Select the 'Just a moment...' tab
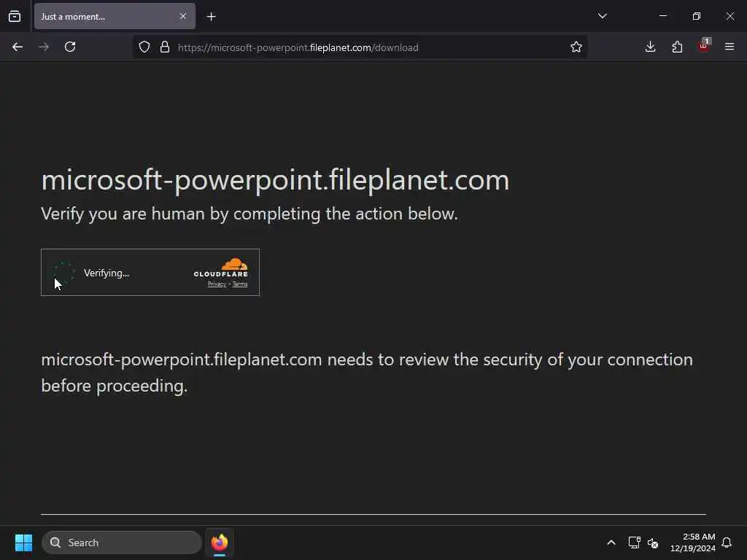747x560 pixels. (115, 16)
